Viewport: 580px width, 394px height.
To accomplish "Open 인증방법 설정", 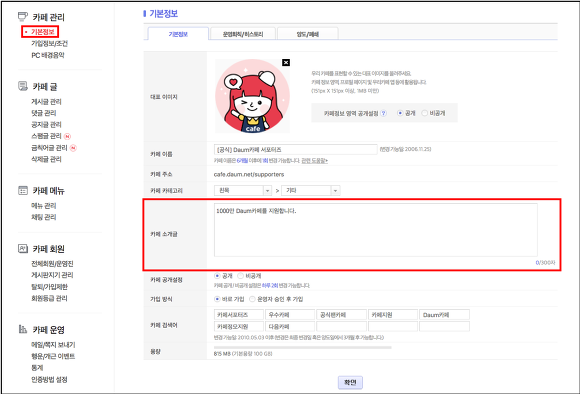I will click(49, 379).
